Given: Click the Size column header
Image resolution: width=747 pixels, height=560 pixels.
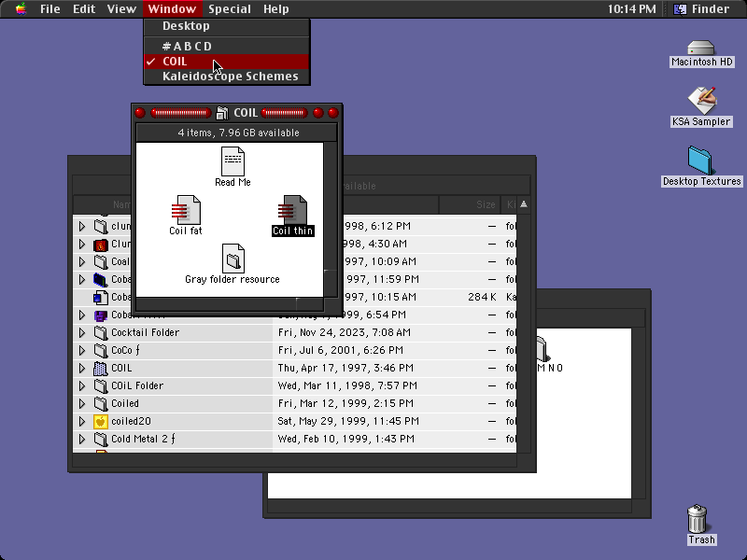Looking at the screenshot, I should 470,204.
